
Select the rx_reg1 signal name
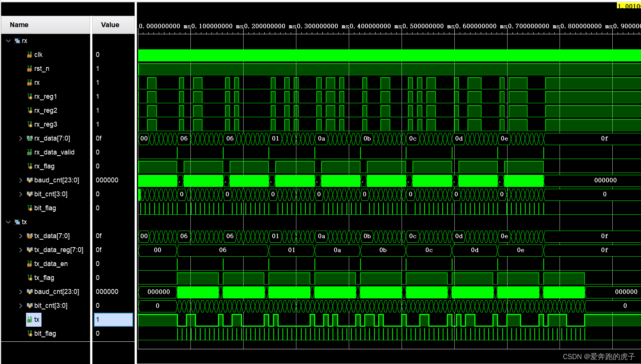click(46, 96)
